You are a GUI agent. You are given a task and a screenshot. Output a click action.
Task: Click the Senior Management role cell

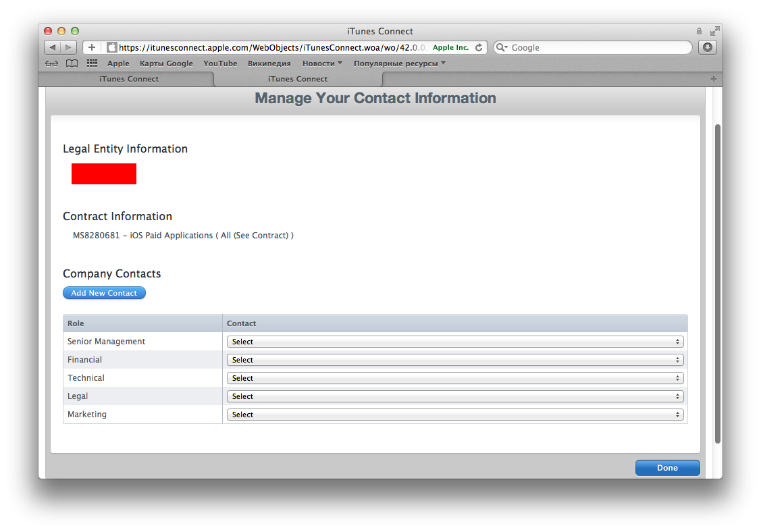[x=142, y=341]
